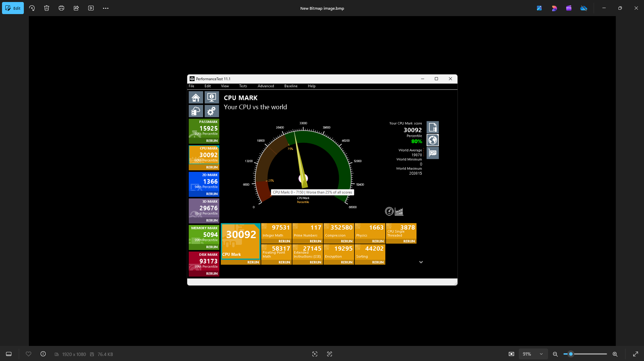
Task: Toggle the heart to favorite this image
Action: (x=29, y=354)
